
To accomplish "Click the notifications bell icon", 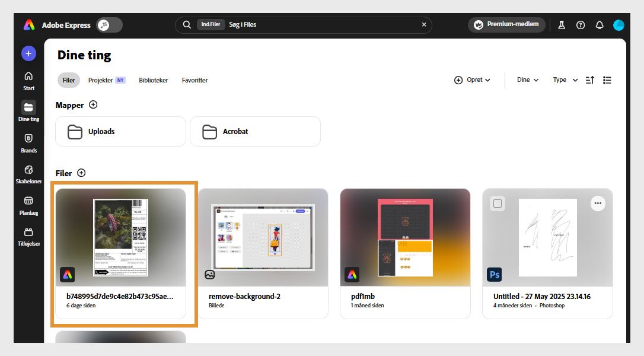I will tap(600, 25).
